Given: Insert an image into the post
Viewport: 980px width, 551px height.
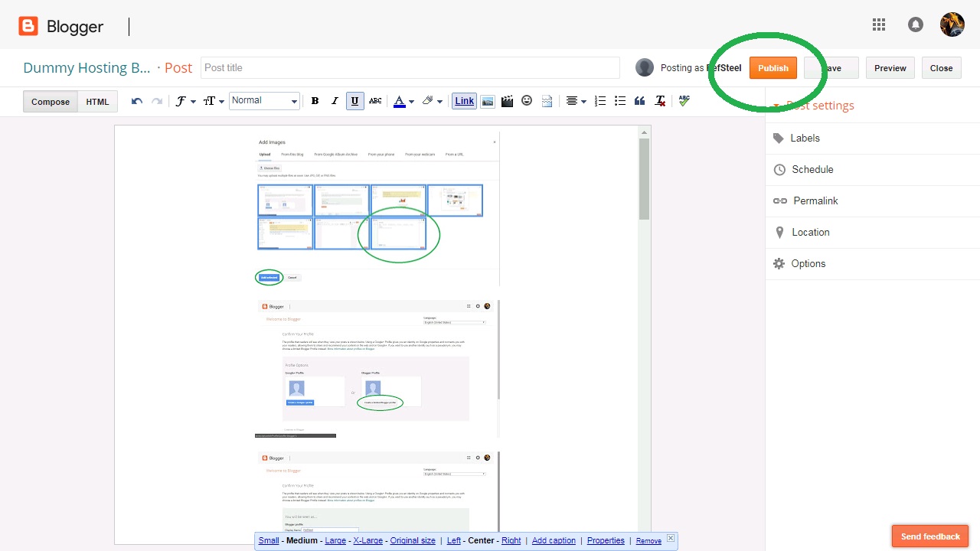Looking at the screenshot, I should pyautogui.click(x=488, y=101).
